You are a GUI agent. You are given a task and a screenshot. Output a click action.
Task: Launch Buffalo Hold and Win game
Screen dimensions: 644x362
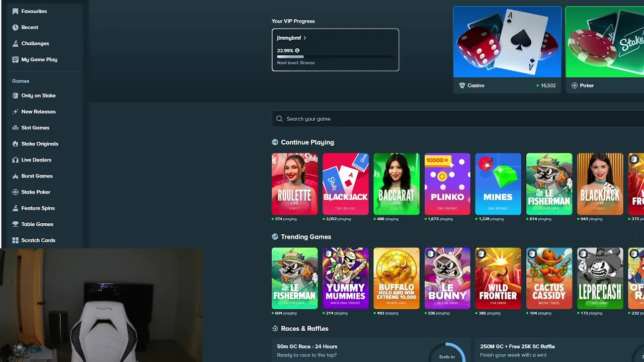coord(396,278)
